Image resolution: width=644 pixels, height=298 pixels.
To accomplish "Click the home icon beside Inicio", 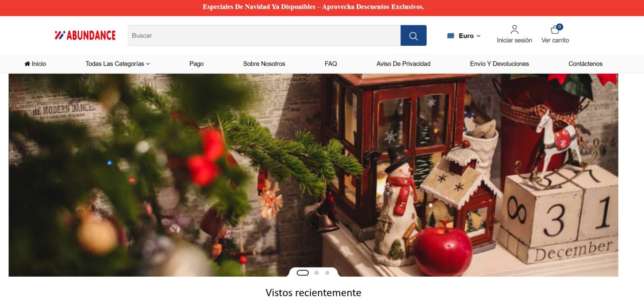I will point(27,64).
